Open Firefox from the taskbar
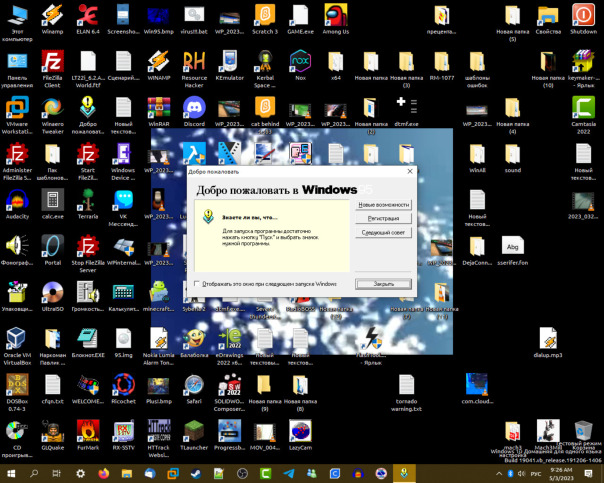Viewport: 604px width, 483px height. (103, 473)
